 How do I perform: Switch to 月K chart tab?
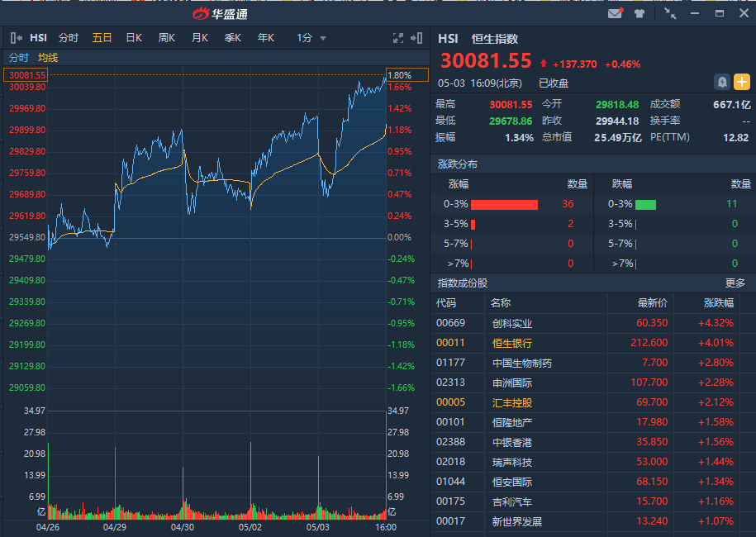[x=200, y=38]
